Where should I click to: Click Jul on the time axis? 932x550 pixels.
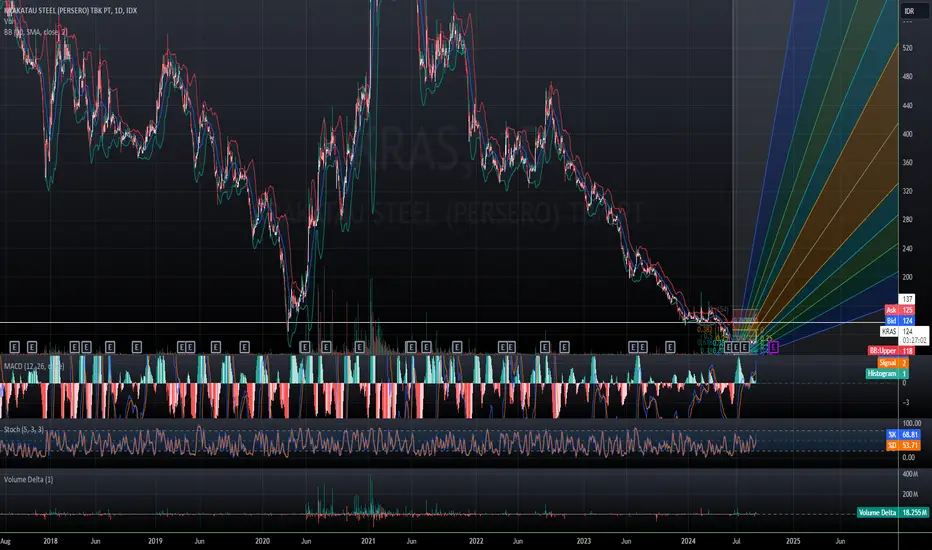[x=736, y=541]
